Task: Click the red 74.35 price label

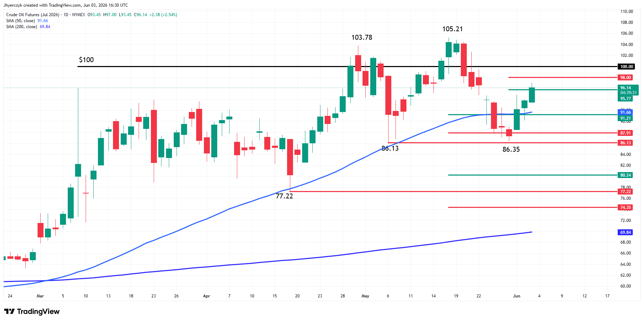Action: coord(625,208)
